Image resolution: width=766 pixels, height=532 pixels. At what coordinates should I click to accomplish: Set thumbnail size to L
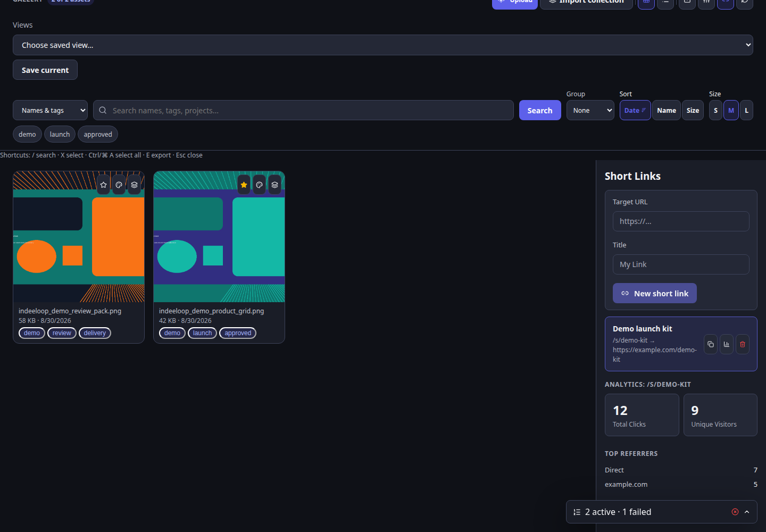[746, 110]
